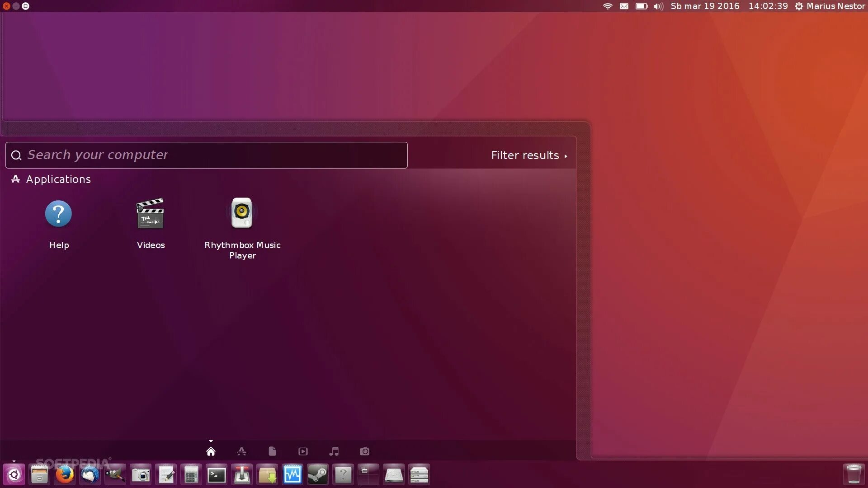Open the Calculator launcher icon
Image resolution: width=868 pixels, height=488 pixels.
pos(191,474)
